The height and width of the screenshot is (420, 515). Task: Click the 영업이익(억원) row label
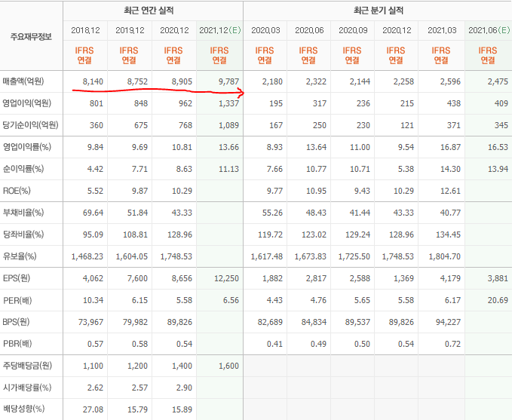click(27, 103)
